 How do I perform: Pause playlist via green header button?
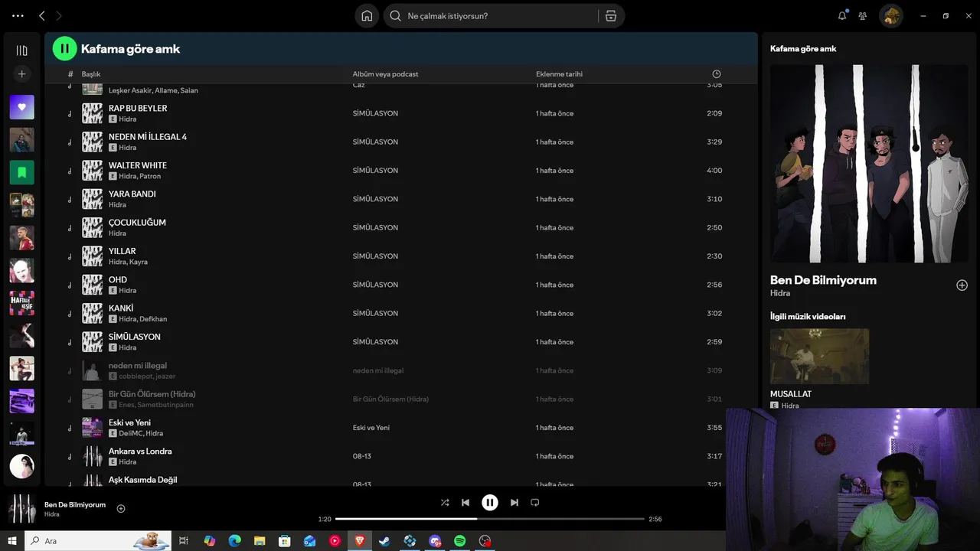coord(64,48)
